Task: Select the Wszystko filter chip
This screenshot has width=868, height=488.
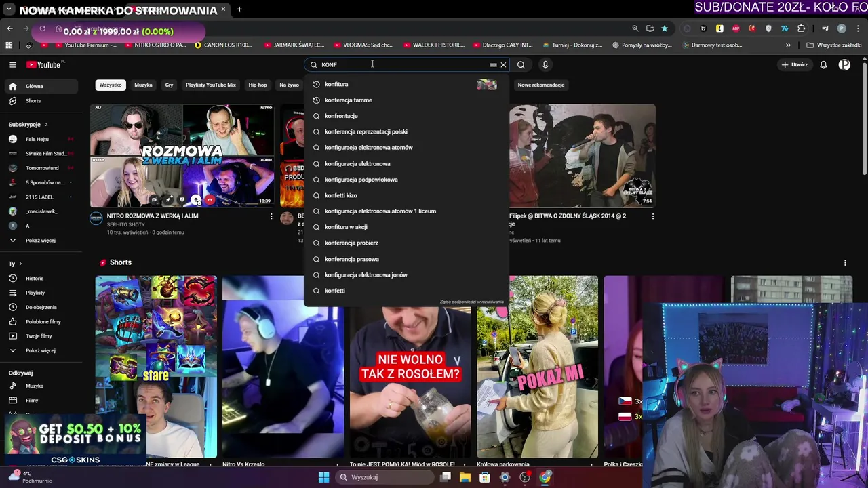Action: pyautogui.click(x=111, y=85)
